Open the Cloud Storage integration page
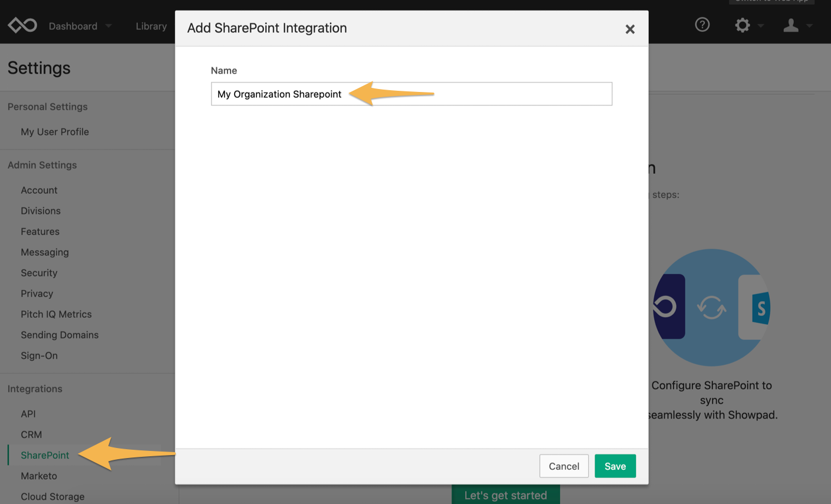Image resolution: width=831 pixels, height=504 pixels. (52, 496)
